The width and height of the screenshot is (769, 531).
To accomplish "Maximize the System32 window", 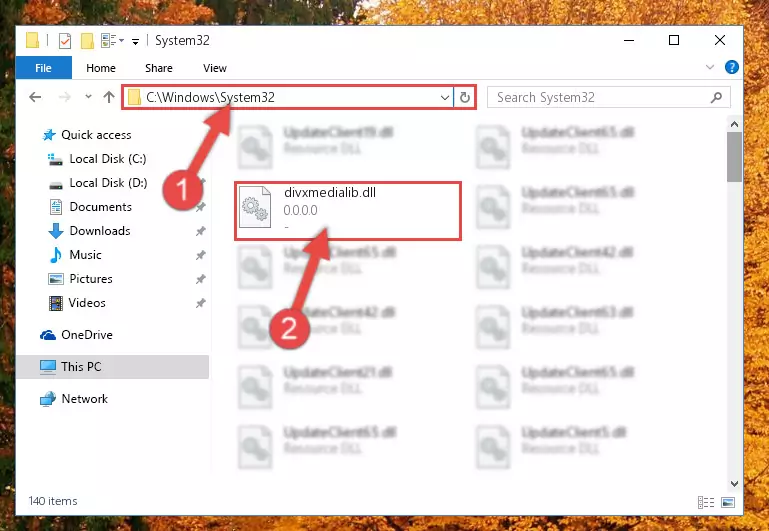I will pyautogui.click(x=674, y=40).
